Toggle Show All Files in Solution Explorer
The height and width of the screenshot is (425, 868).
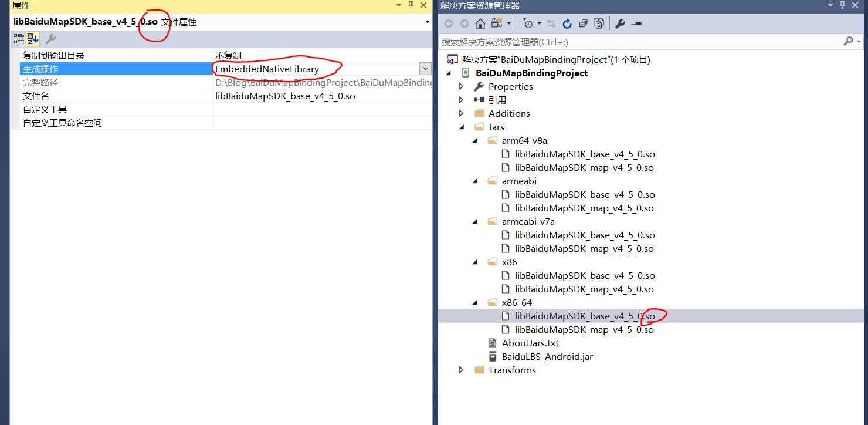click(599, 23)
